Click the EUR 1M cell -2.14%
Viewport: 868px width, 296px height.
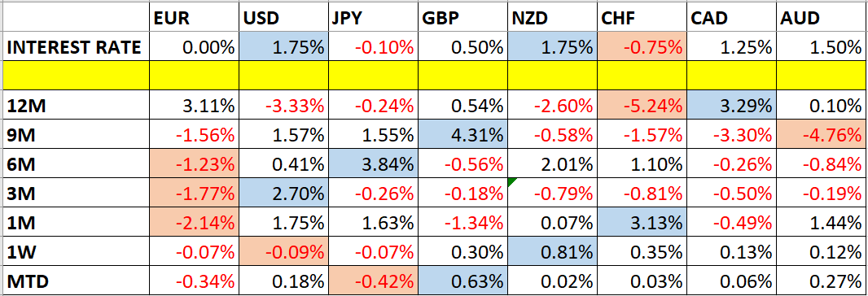[x=193, y=223]
